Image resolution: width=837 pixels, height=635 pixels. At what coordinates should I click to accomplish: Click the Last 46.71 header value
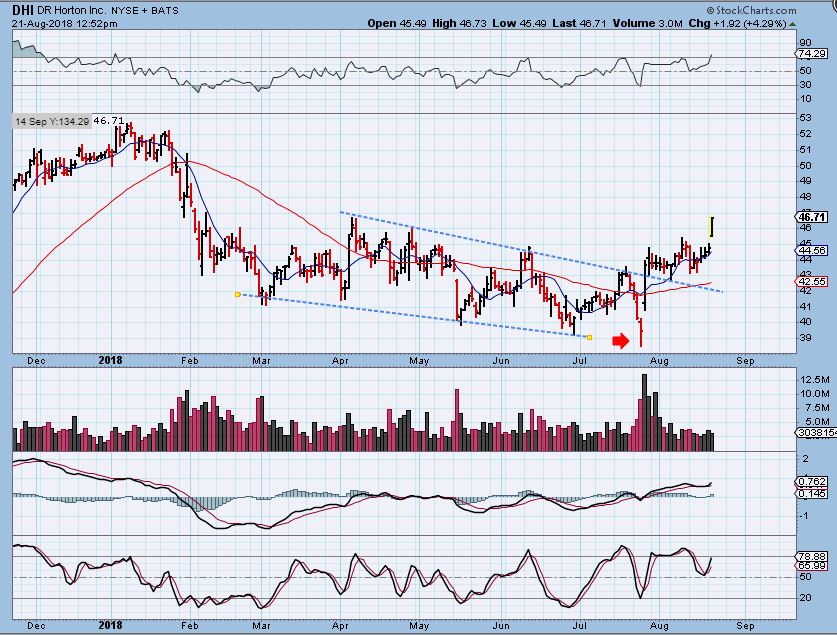click(x=580, y=23)
